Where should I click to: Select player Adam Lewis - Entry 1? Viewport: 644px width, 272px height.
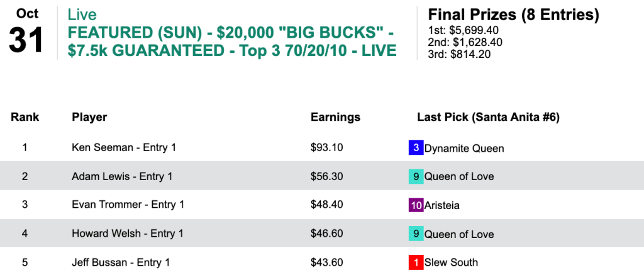point(122,176)
